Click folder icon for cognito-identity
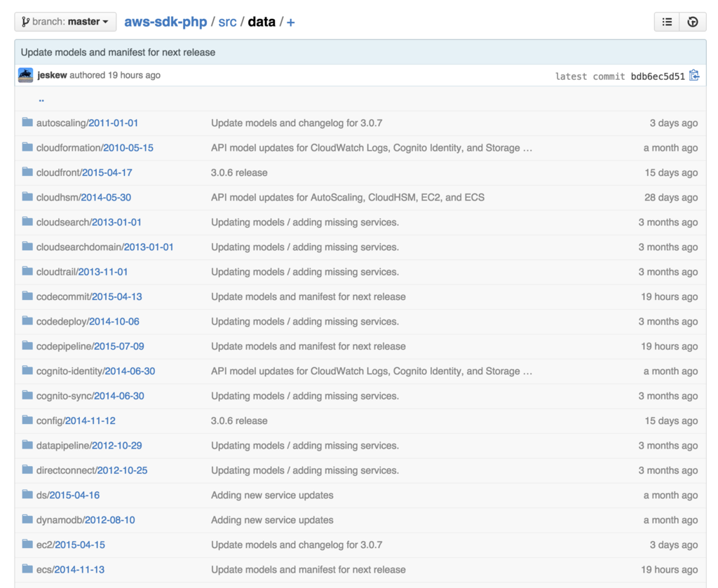This screenshot has width=718, height=588. click(27, 370)
